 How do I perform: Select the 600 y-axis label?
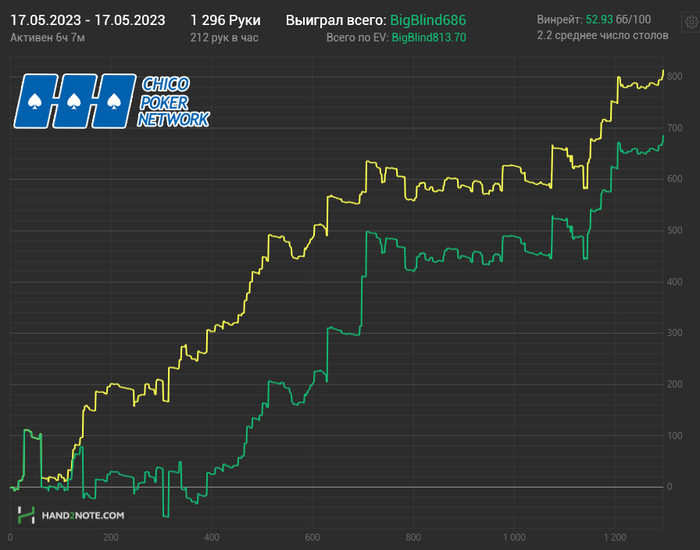[675, 179]
